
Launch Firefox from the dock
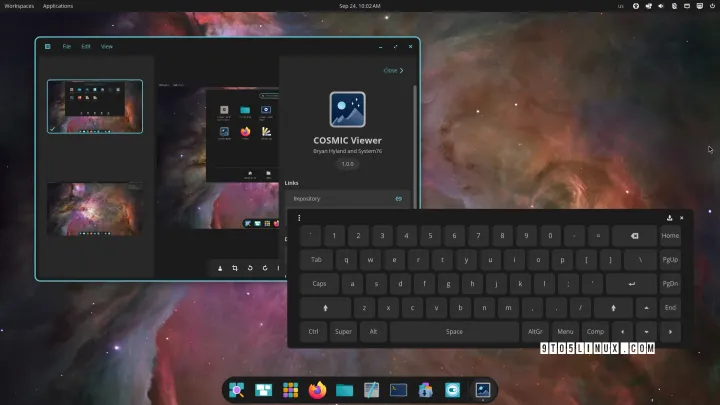point(317,390)
